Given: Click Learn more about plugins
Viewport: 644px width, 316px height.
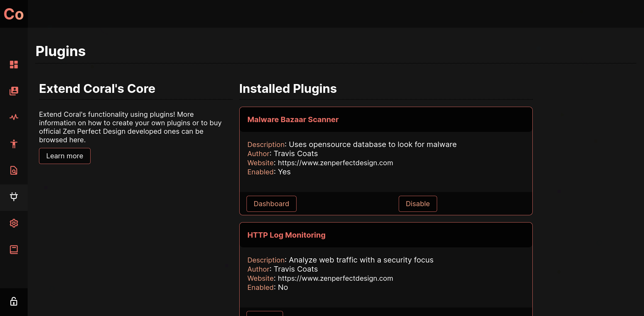Looking at the screenshot, I should (64, 156).
